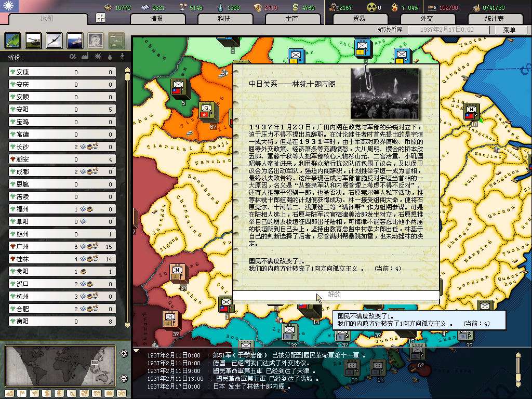Click the energy resource icon showing 10770

click(108, 7)
